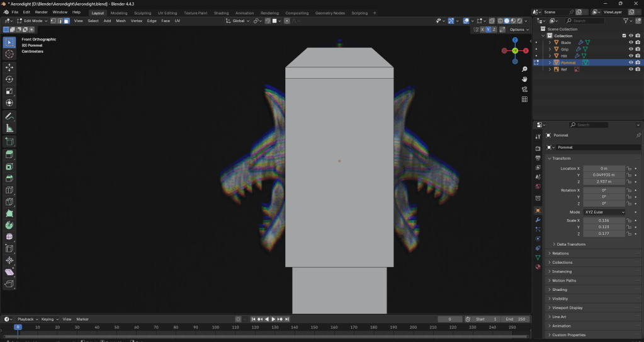This screenshot has width=644, height=342.
Task: Hide the Blade object in viewport
Action: 630,42
